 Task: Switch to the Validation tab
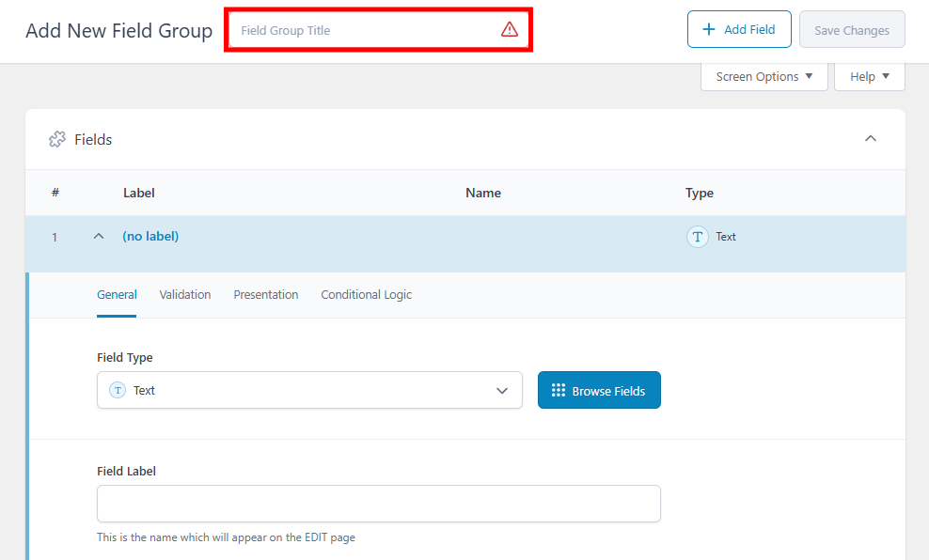185,295
